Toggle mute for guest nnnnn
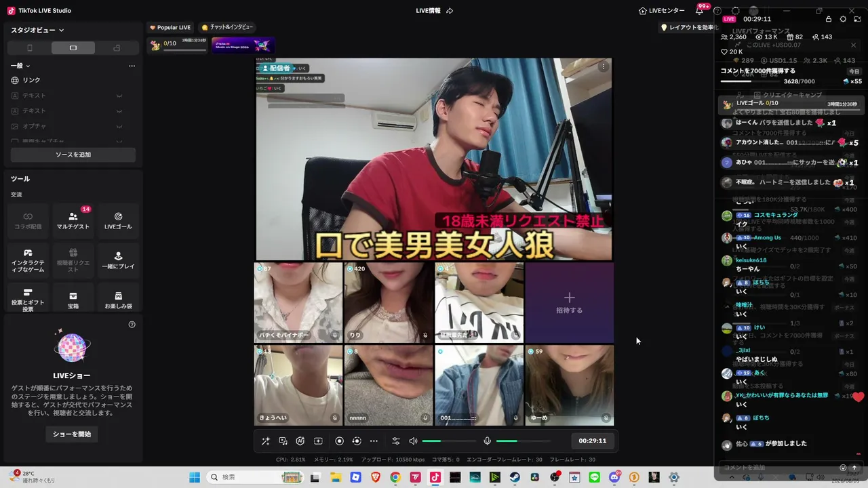The height and width of the screenshot is (488, 868). (425, 418)
